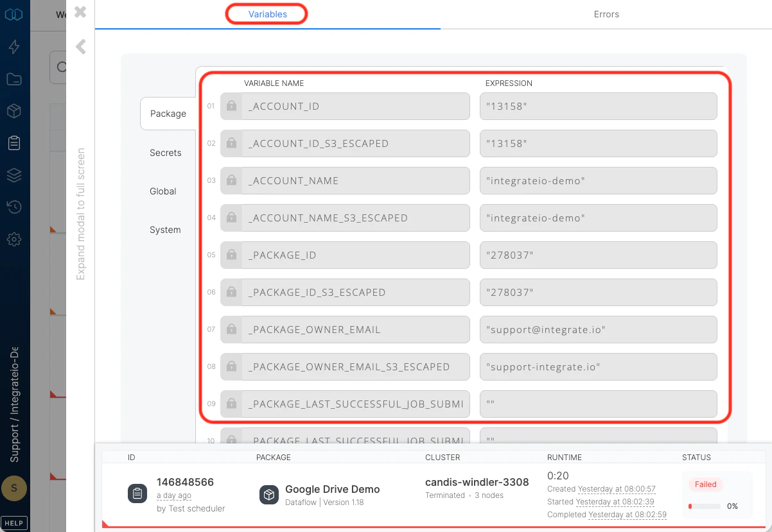
Task: Open Schedules via the history clock icon
Action: pos(14,207)
